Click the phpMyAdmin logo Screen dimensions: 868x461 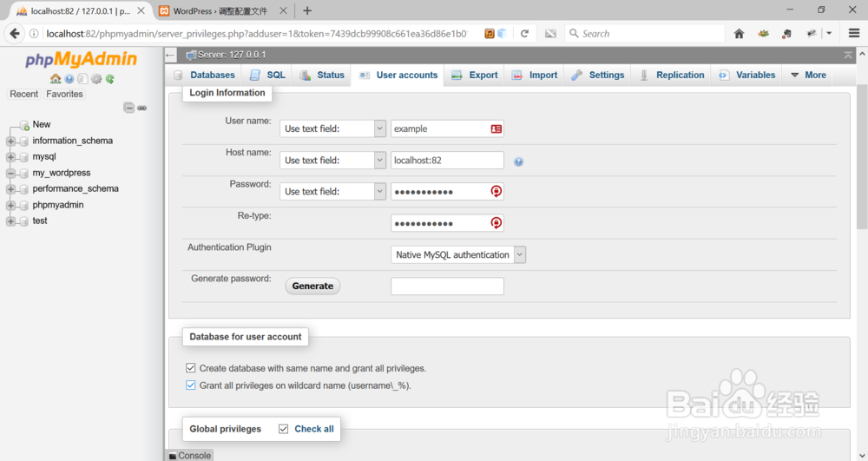click(x=81, y=59)
